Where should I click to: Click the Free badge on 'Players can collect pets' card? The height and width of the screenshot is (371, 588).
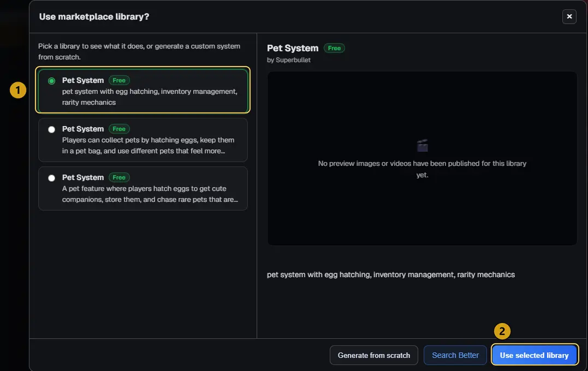[x=119, y=129]
